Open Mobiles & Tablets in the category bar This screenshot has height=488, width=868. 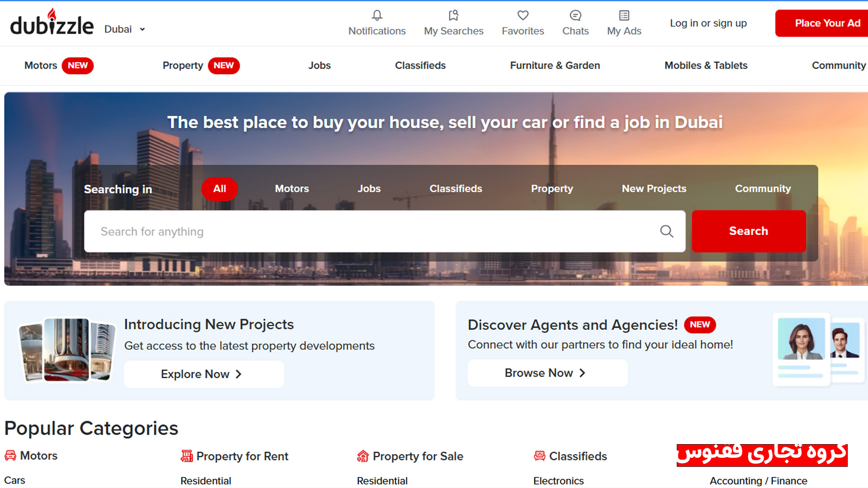(x=706, y=66)
